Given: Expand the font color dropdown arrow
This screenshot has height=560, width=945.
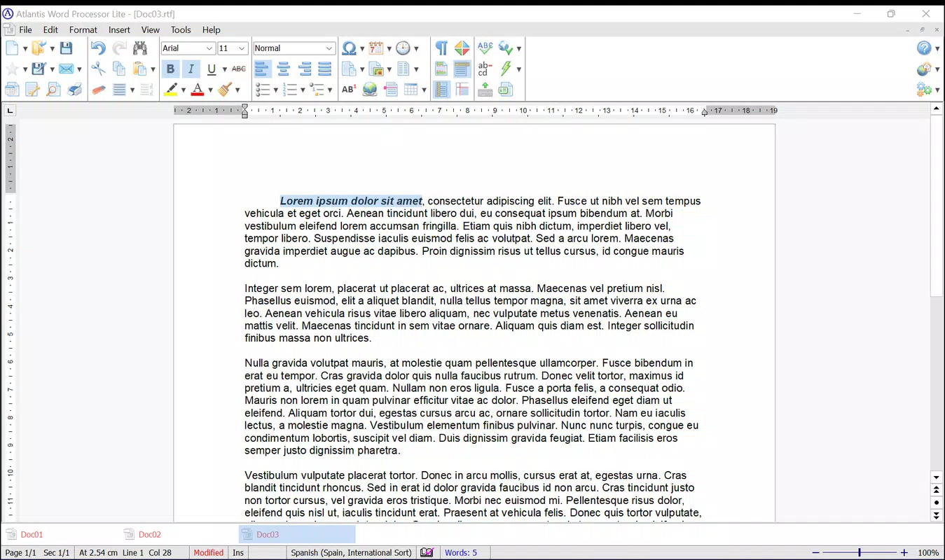Looking at the screenshot, I should click(210, 90).
